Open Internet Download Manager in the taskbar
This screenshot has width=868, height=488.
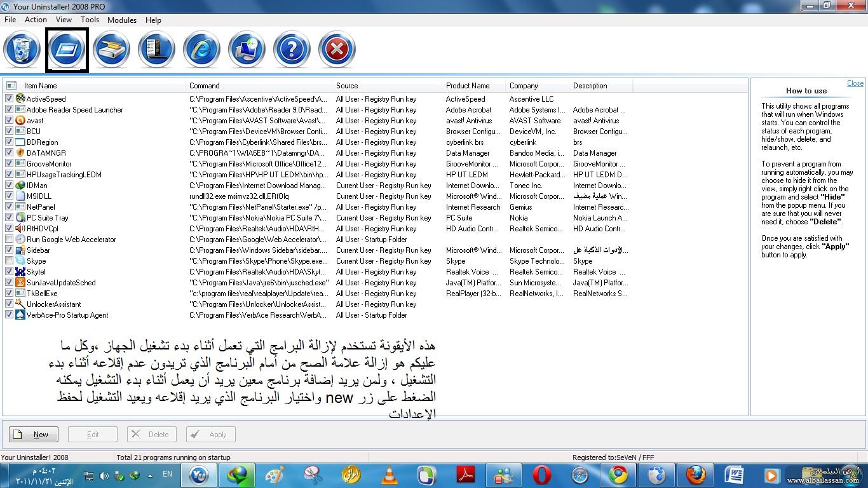tap(237, 475)
